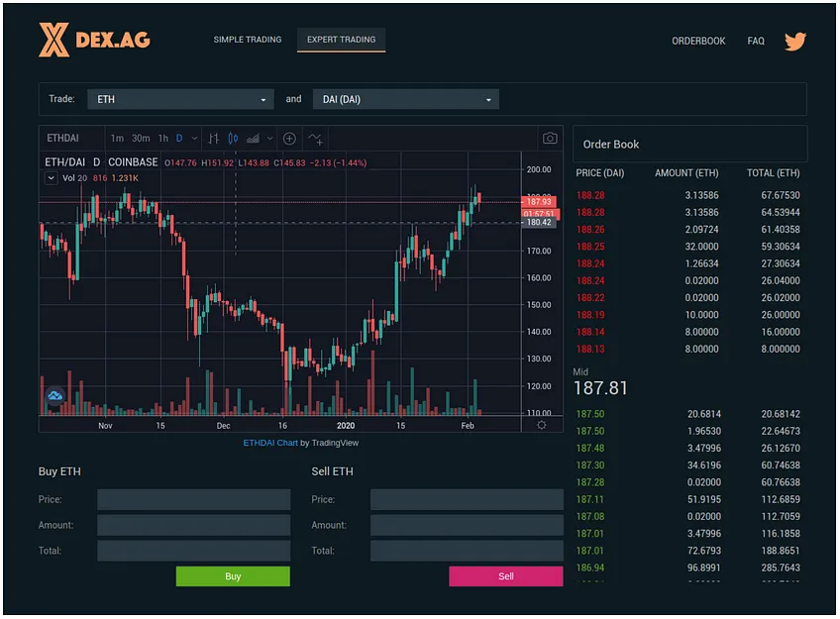Viewport: 840px width, 619px height.
Task: Take chart snapshot with camera icon
Action: coord(550,139)
